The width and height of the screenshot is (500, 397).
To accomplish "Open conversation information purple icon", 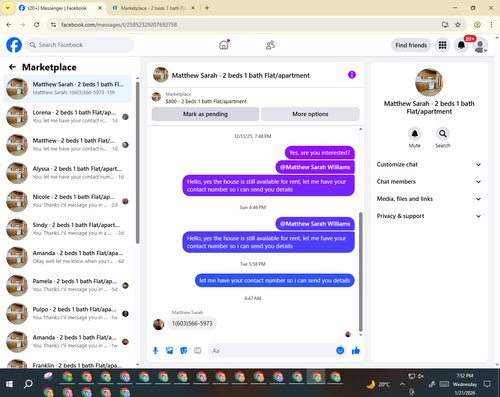I will click(x=352, y=75).
